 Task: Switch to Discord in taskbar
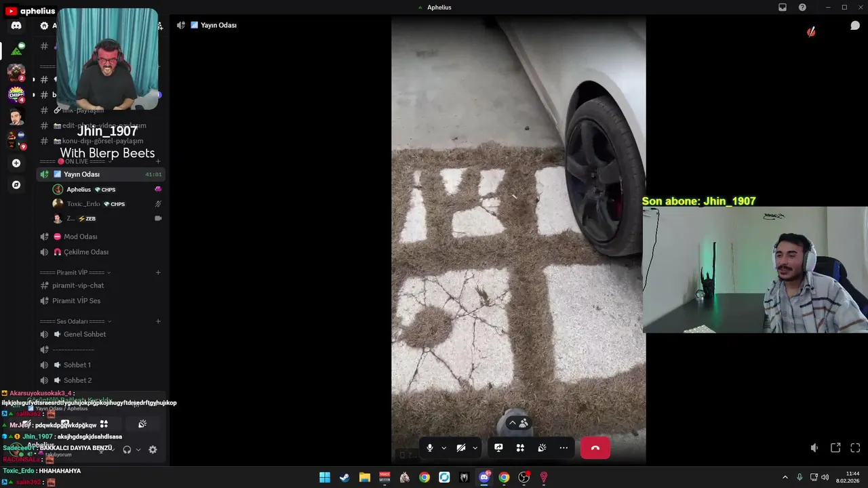tap(484, 477)
